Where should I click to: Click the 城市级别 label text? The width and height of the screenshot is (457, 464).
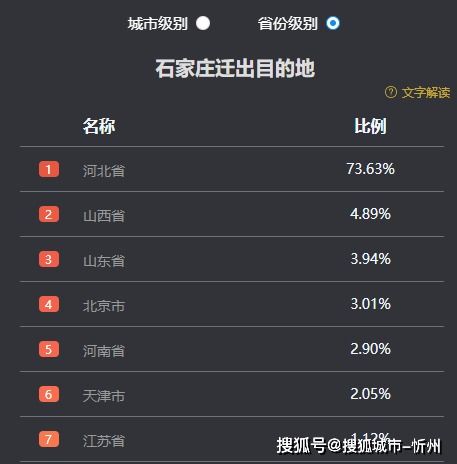[x=157, y=24]
